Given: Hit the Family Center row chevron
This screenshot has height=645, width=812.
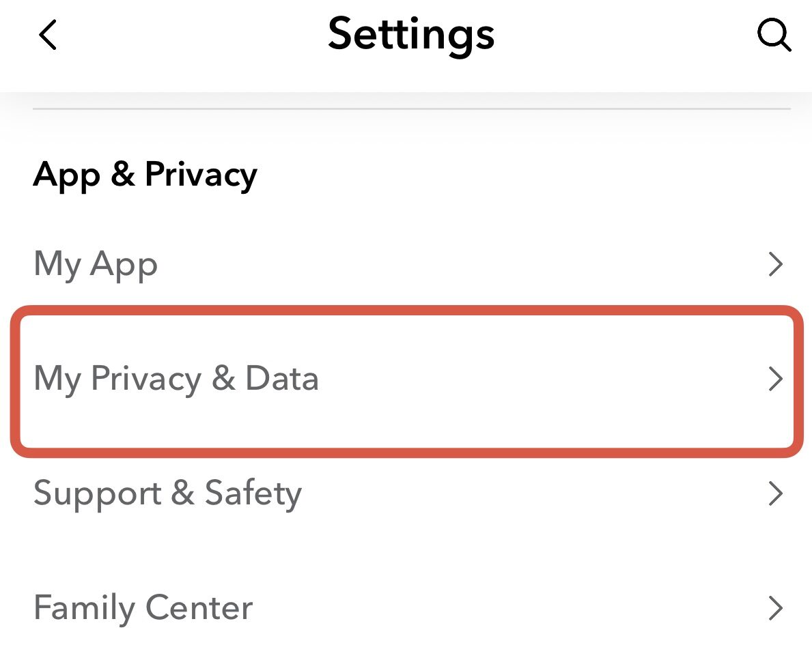Looking at the screenshot, I should tap(775, 607).
